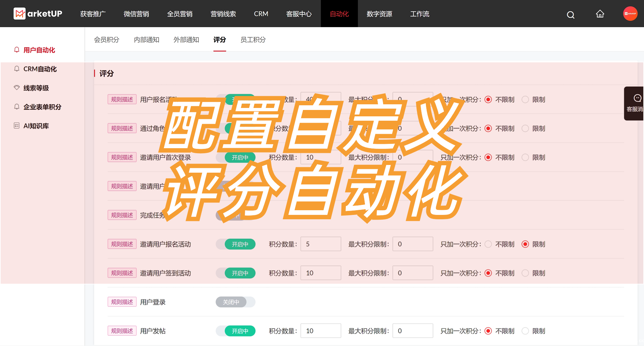Edit 积分数量 field for 邀请用户报名活动
This screenshot has height=346, width=644.
[x=321, y=244]
